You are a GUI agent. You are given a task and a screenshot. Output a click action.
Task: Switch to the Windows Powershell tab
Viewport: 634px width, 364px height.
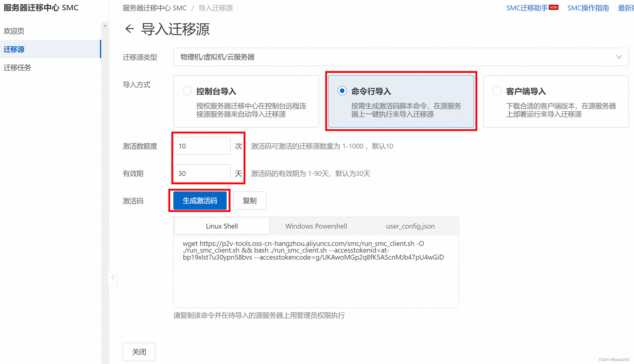316,226
